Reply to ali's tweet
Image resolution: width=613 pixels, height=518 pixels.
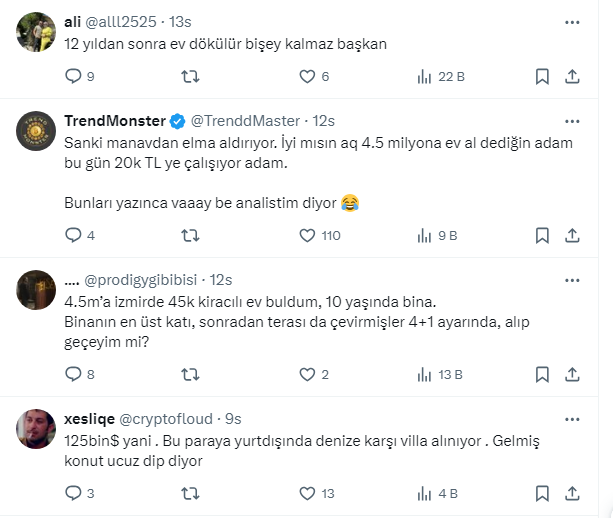click(73, 76)
